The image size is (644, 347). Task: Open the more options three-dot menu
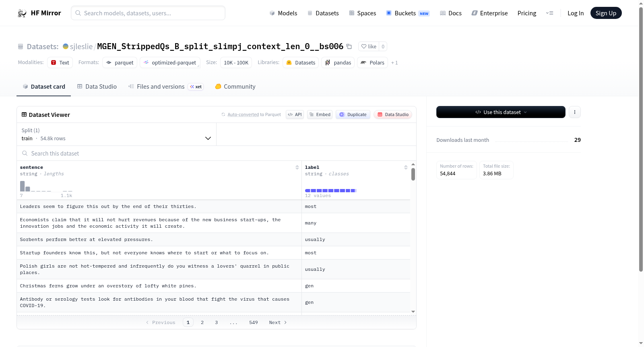575,112
